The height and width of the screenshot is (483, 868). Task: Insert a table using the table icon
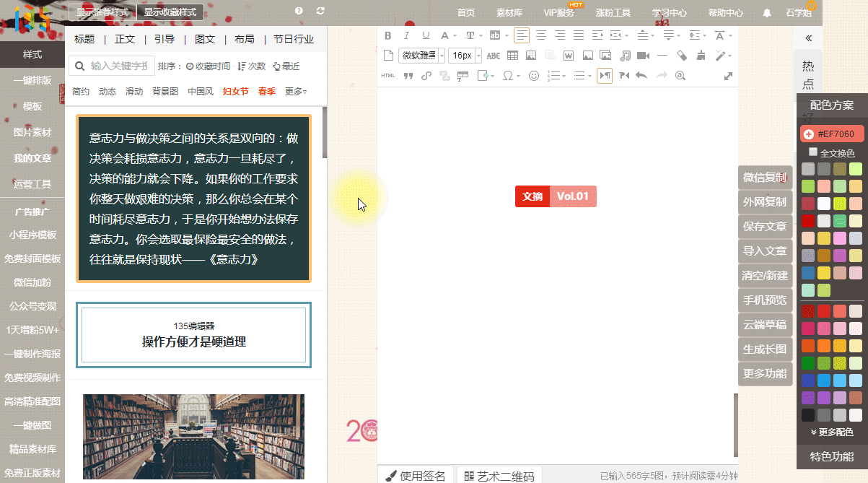tap(512, 56)
